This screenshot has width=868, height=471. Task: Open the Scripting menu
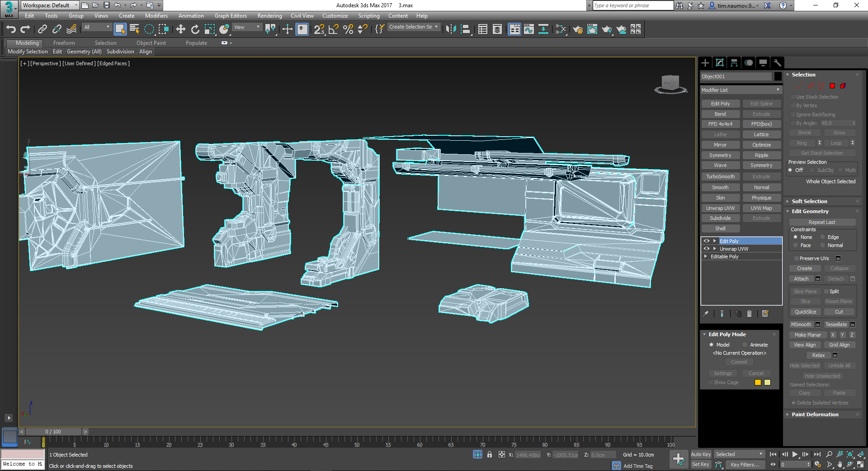click(369, 16)
